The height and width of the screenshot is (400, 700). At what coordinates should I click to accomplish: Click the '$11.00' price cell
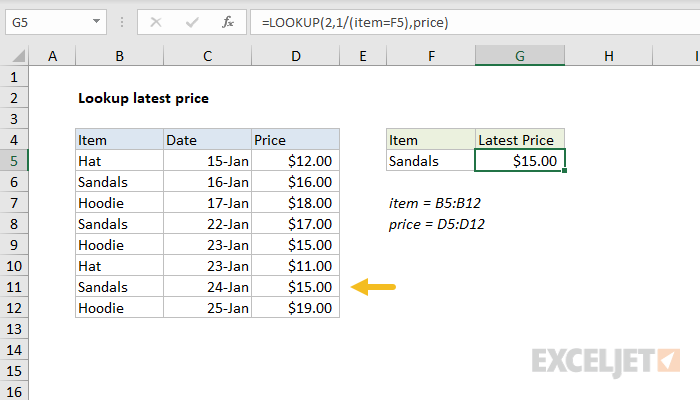coord(296,266)
